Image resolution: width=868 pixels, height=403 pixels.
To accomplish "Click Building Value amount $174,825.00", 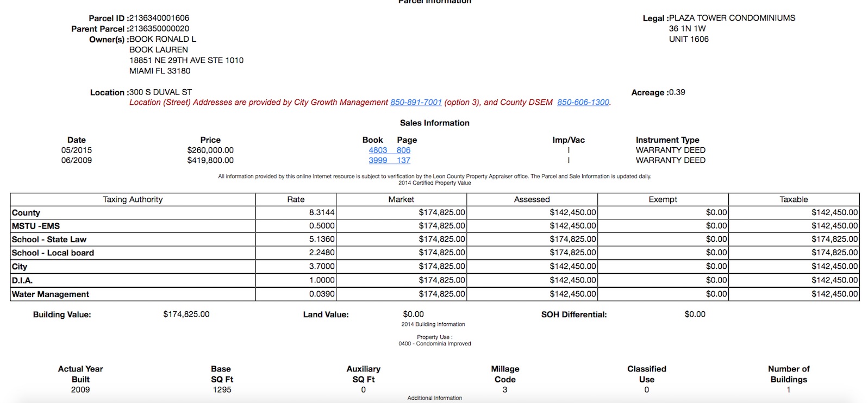I will pyautogui.click(x=186, y=314).
